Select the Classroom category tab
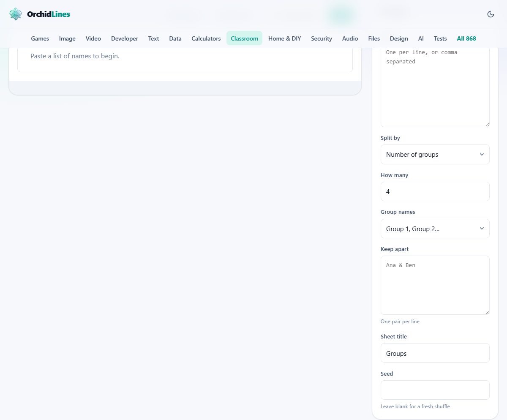The height and width of the screenshot is (420, 507). pyautogui.click(x=244, y=38)
